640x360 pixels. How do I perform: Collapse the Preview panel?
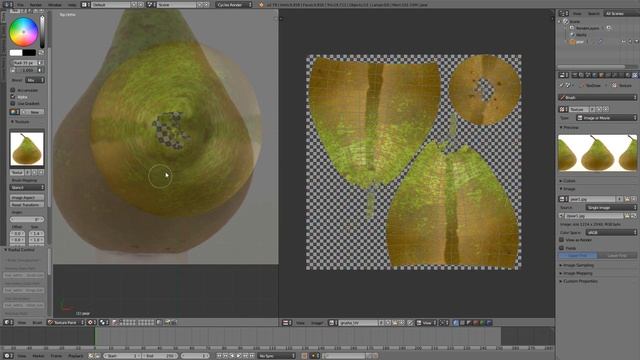point(571,127)
